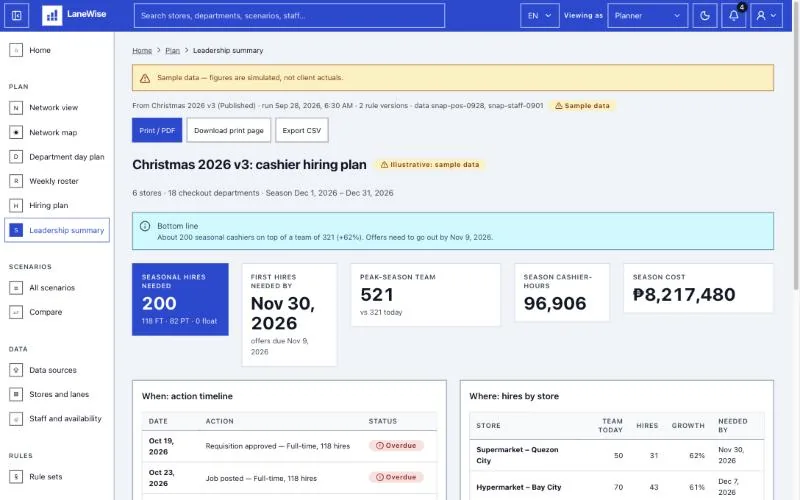Open Staff and availability page
The width and height of the screenshot is (800, 500).
click(57, 419)
